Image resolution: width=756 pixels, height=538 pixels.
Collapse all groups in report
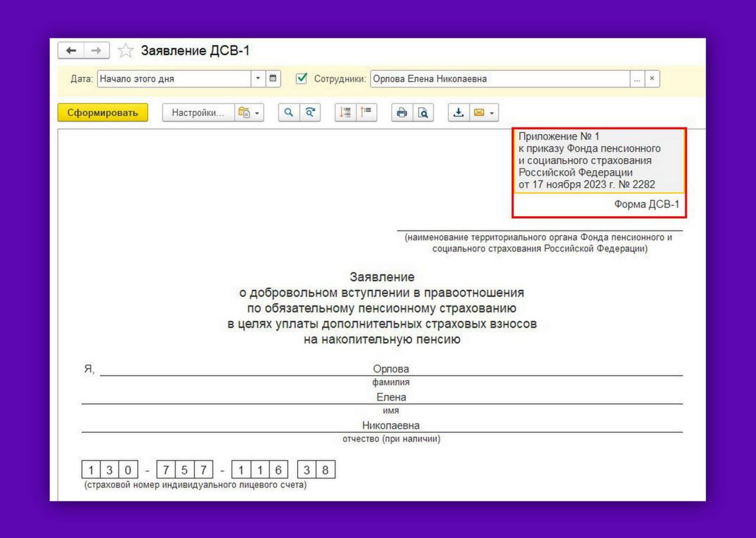click(367, 113)
